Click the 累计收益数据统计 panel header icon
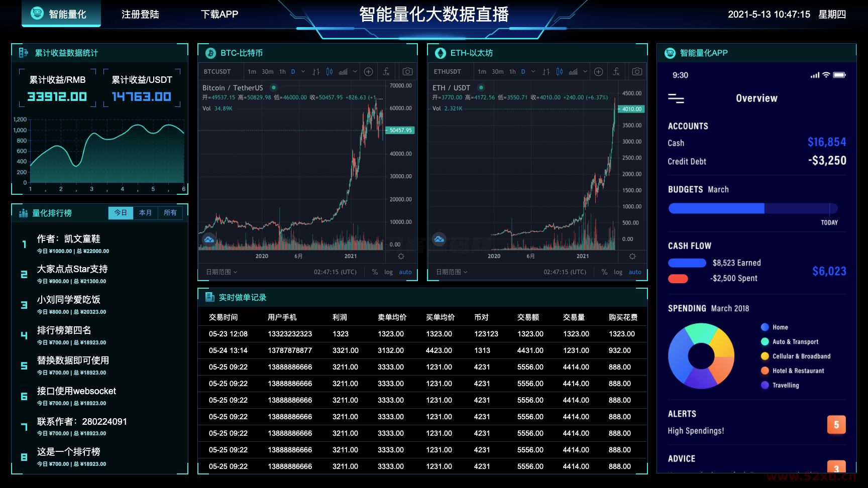The height and width of the screenshot is (488, 868). tap(23, 52)
